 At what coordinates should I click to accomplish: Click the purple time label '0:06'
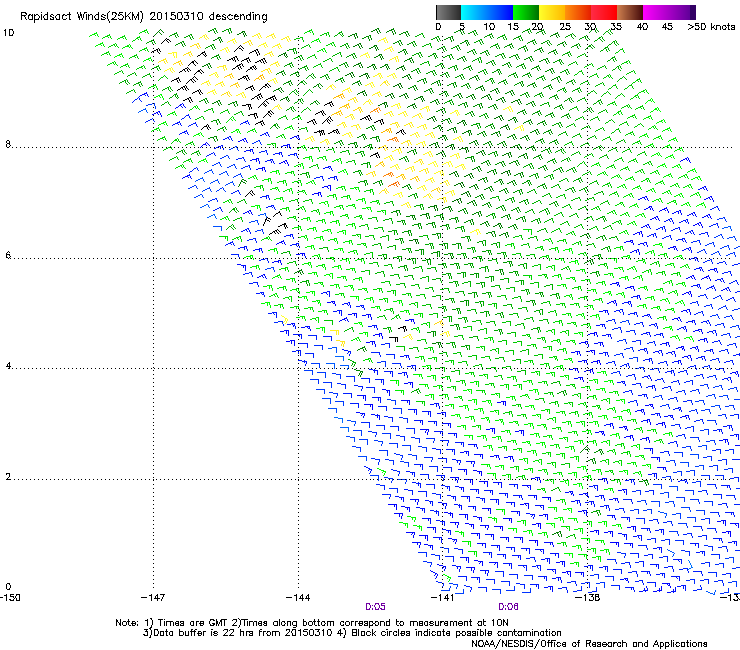click(508, 607)
